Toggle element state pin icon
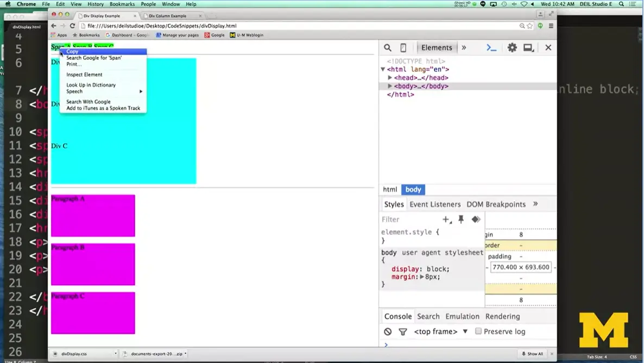Viewport: 644px width, 363px height. click(461, 220)
